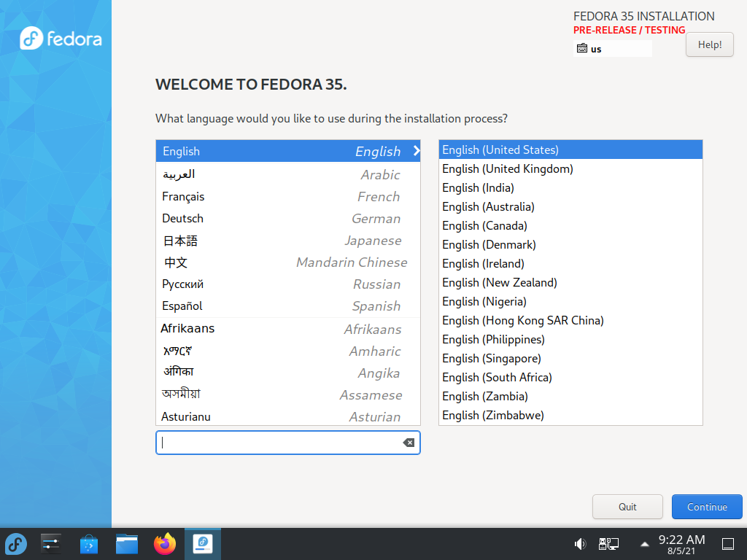Expand the hidden system tray icons arrow
The height and width of the screenshot is (560, 747).
645,544
